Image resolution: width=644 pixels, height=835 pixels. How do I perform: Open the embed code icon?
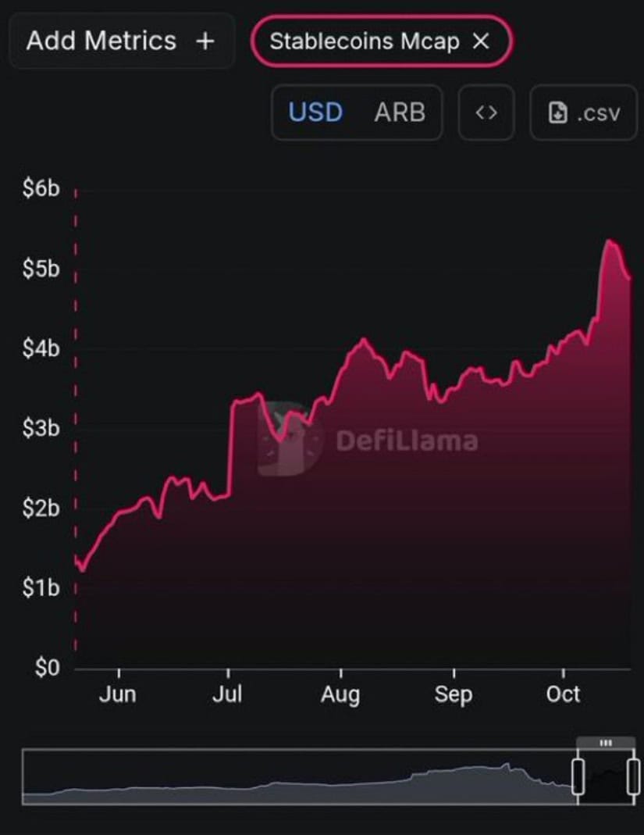point(486,112)
